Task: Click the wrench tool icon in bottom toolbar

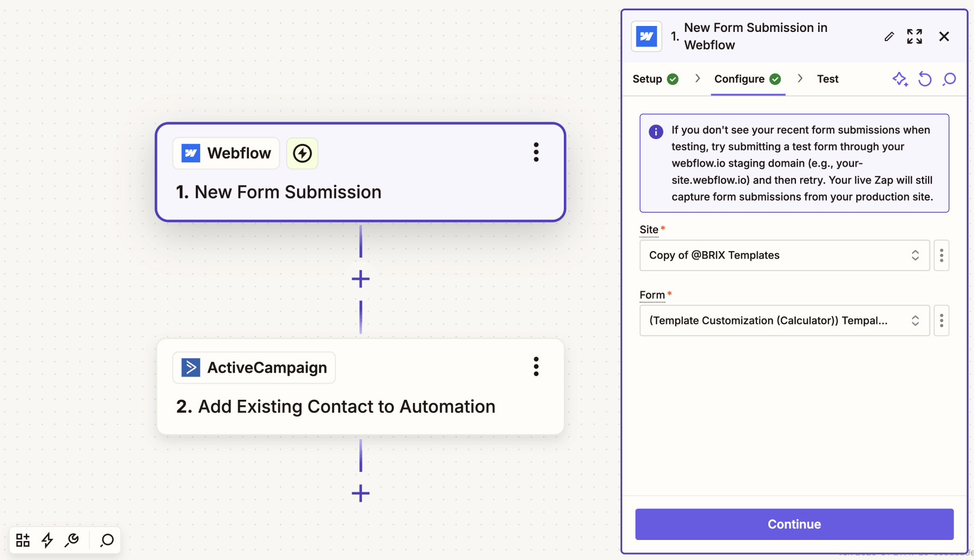Action: [72, 540]
